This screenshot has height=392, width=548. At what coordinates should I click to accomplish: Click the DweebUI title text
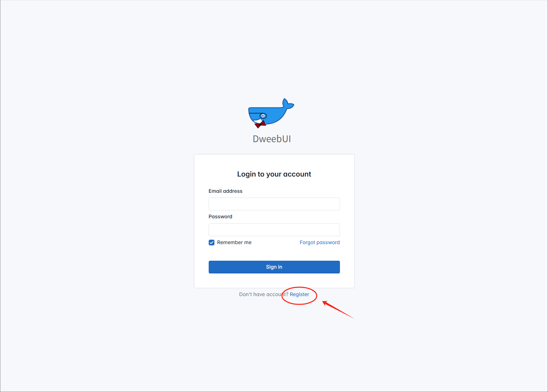coord(272,139)
